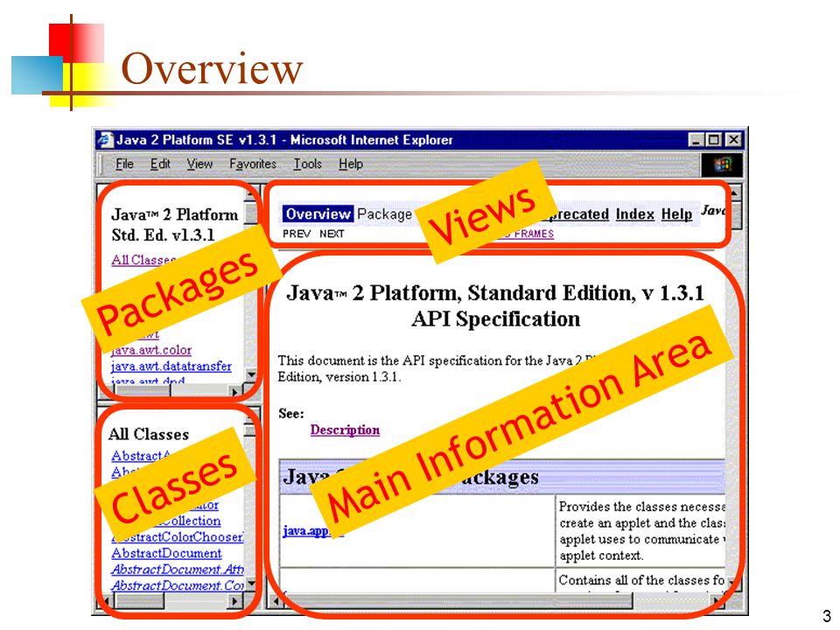The height and width of the screenshot is (630, 840).
Task: Open the All Classes link in packages frame
Action: coord(143,260)
